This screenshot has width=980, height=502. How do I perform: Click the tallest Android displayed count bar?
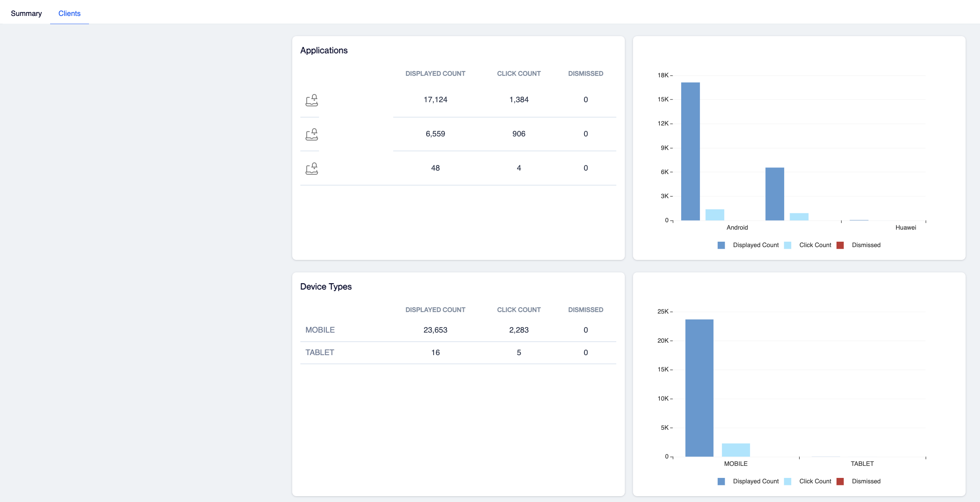tap(691, 151)
